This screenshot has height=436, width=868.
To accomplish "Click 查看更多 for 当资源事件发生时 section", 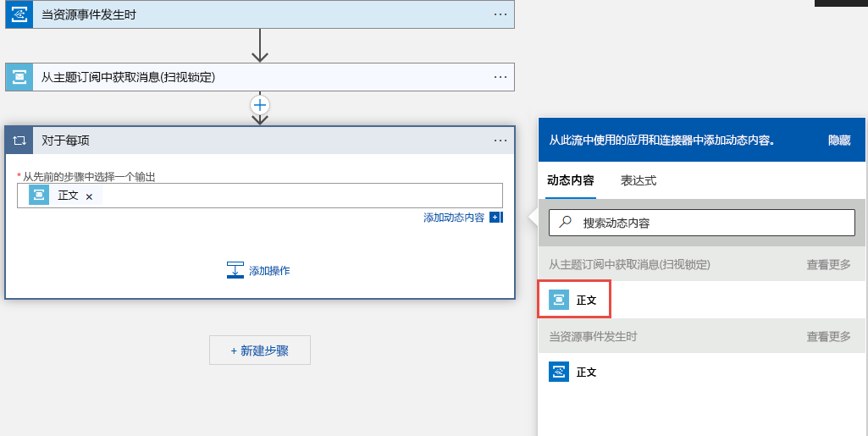I will tap(829, 336).
